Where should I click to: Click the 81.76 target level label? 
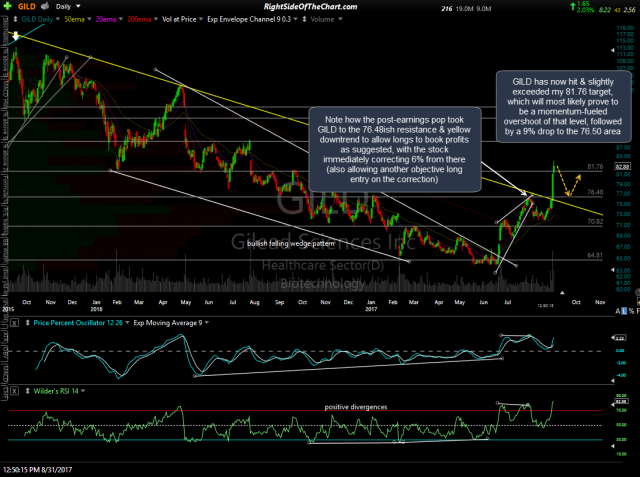point(595,166)
